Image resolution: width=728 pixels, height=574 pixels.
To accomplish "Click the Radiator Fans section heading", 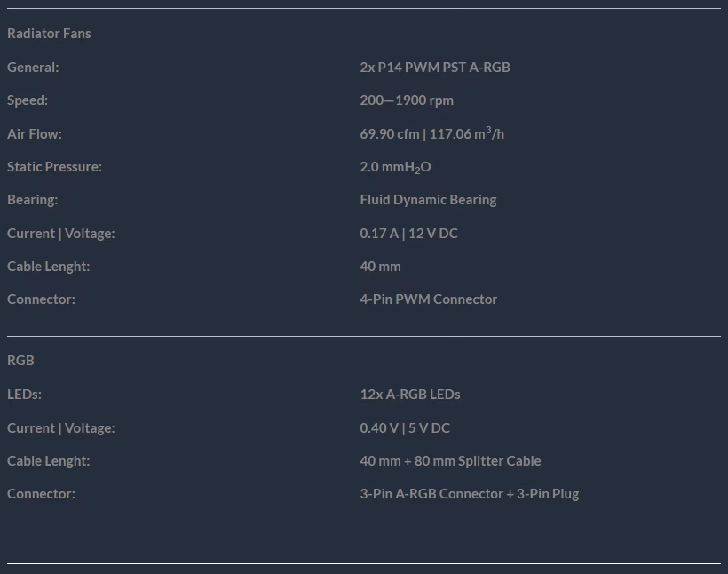I will click(49, 34).
